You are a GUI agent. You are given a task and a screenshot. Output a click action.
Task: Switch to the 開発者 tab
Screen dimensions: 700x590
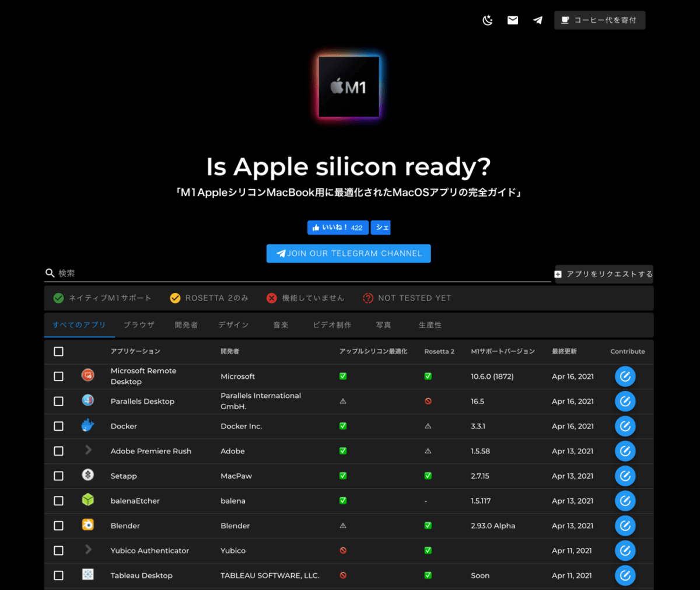click(186, 325)
